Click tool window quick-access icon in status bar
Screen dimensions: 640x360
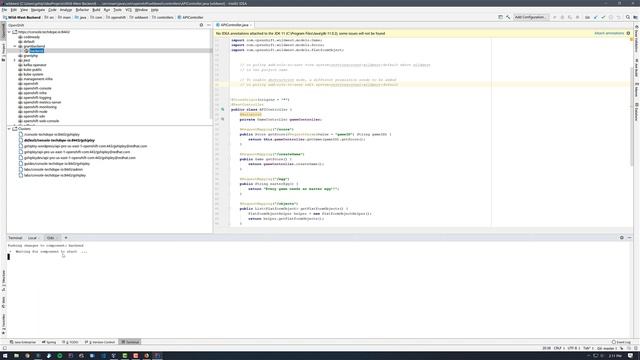click(4, 348)
